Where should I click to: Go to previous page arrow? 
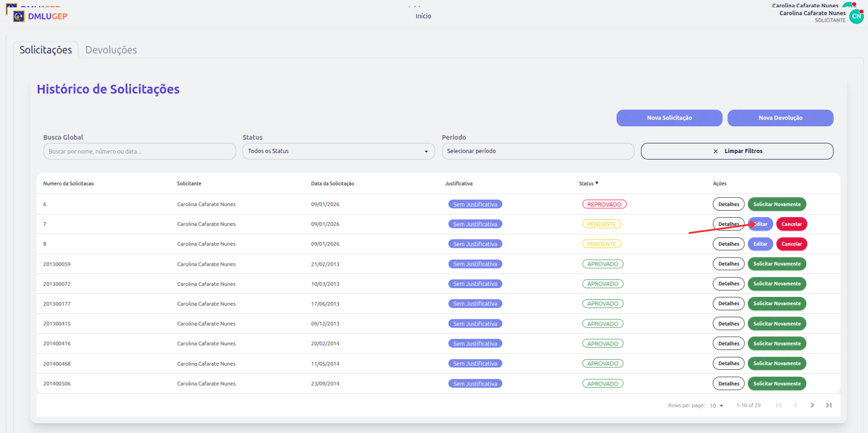coord(796,405)
